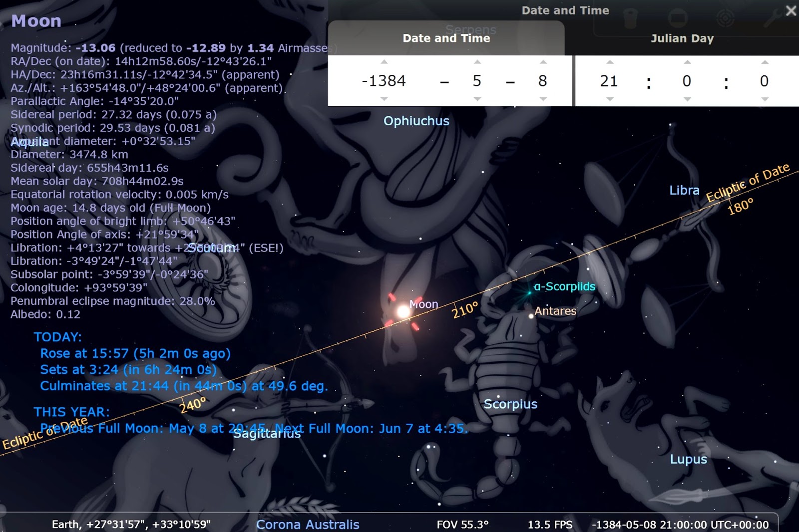The image size is (799, 532).
Task: Decrease the minutes value with the down arrow
Action: 687,99
